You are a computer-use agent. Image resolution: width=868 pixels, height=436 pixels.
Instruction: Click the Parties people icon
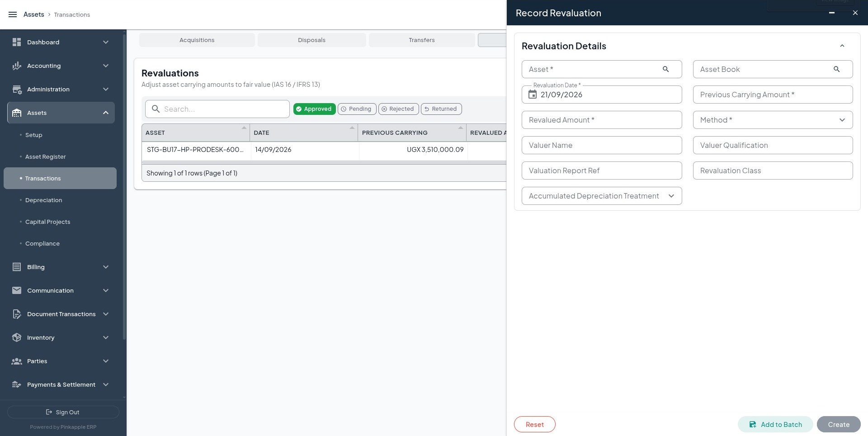pyautogui.click(x=17, y=361)
